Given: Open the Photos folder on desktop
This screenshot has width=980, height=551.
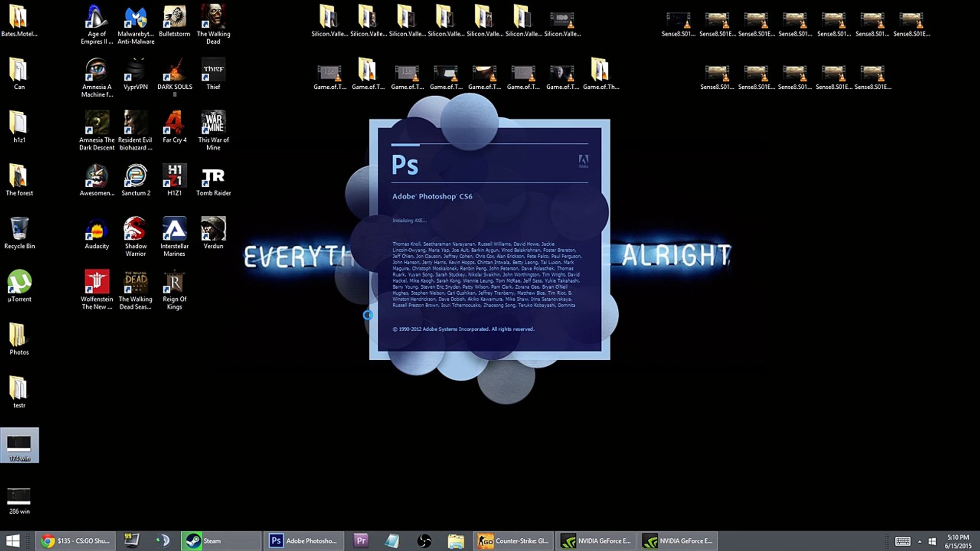Looking at the screenshot, I should [x=19, y=337].
